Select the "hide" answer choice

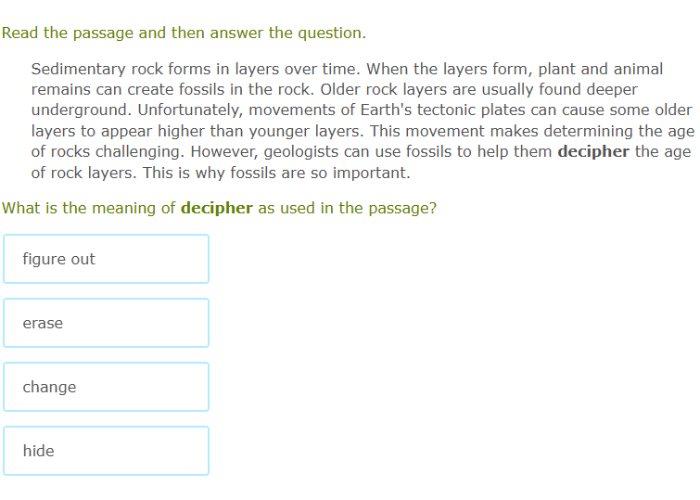click(x=106, y=451)
